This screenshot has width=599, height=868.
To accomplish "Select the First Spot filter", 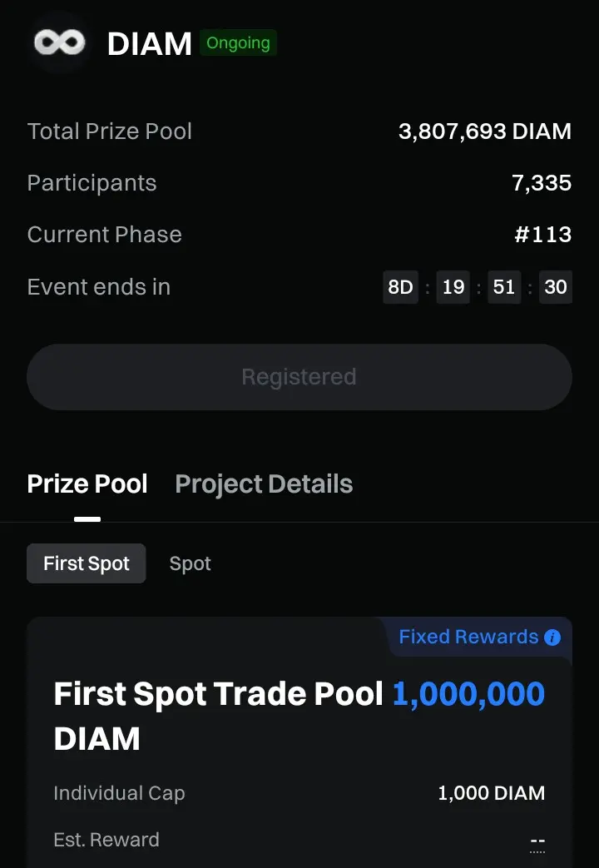I will coord(87,563).
